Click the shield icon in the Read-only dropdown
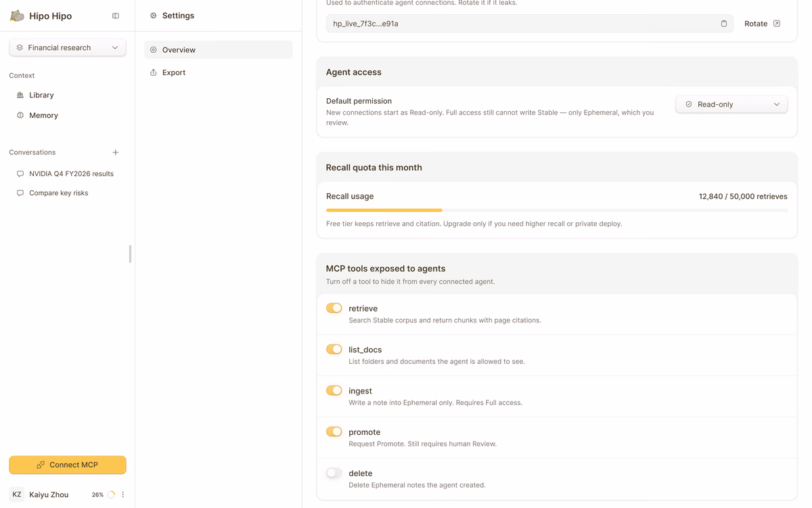 point(689,104)
